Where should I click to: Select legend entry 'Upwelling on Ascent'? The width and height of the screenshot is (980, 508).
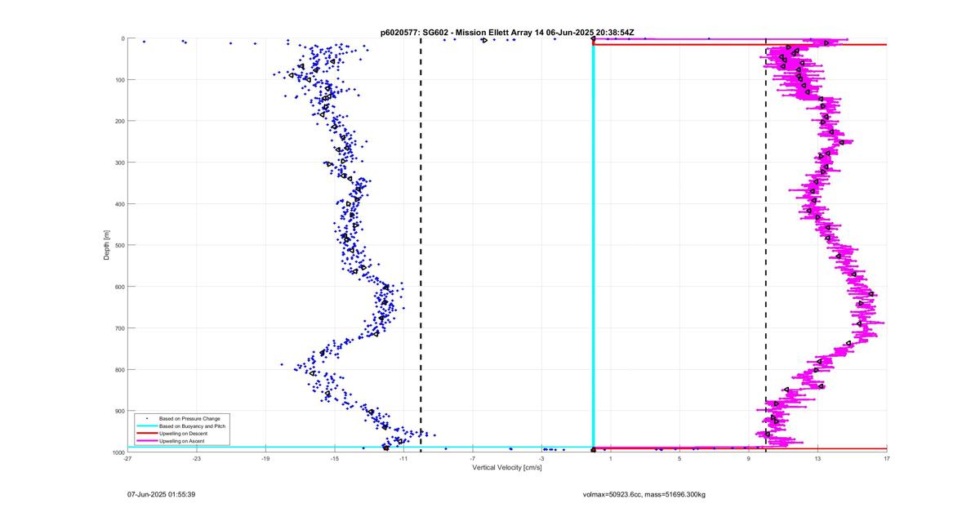tap(182, 441)
